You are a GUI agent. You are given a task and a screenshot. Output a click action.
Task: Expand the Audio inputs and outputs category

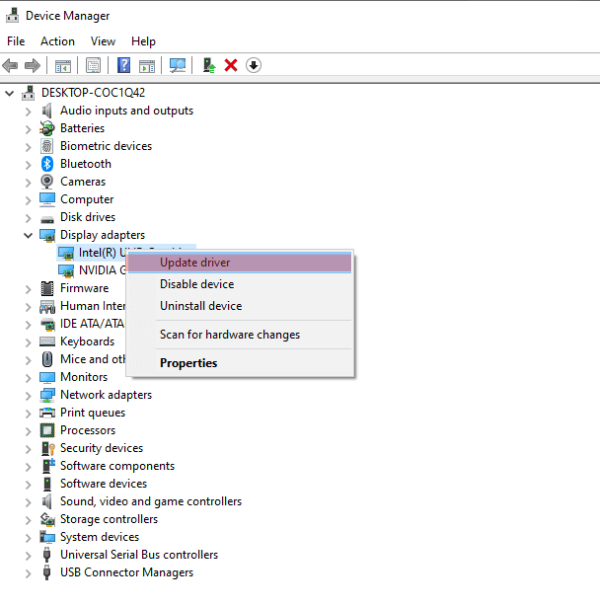[28, 111]
